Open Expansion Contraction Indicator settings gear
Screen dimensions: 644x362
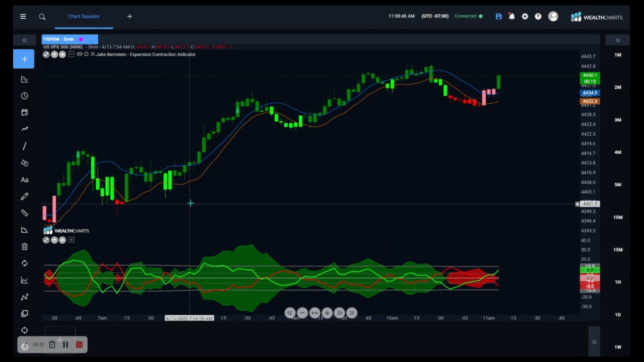pos(86,54)
